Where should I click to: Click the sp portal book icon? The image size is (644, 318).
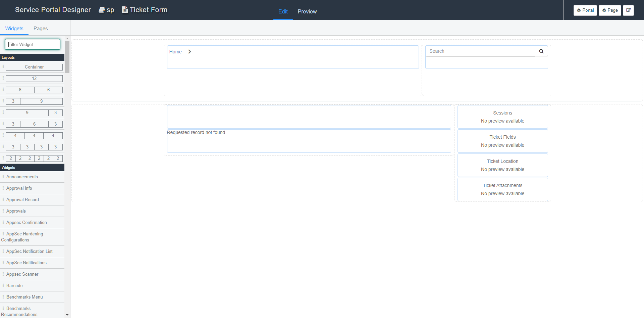pyautogui.click(x=102, y=10)
